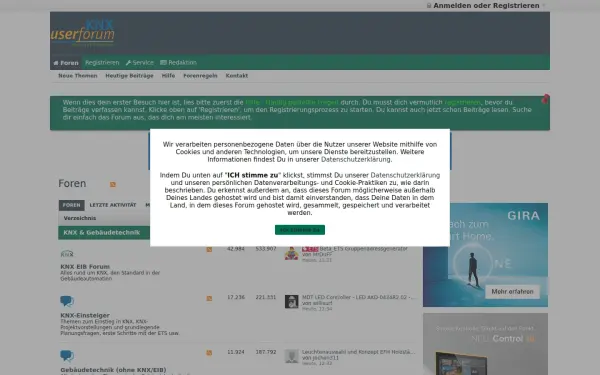Open first Datenschutzerklärung link in cookie dialog
The image size is (600, 375).
coord(356,160)
